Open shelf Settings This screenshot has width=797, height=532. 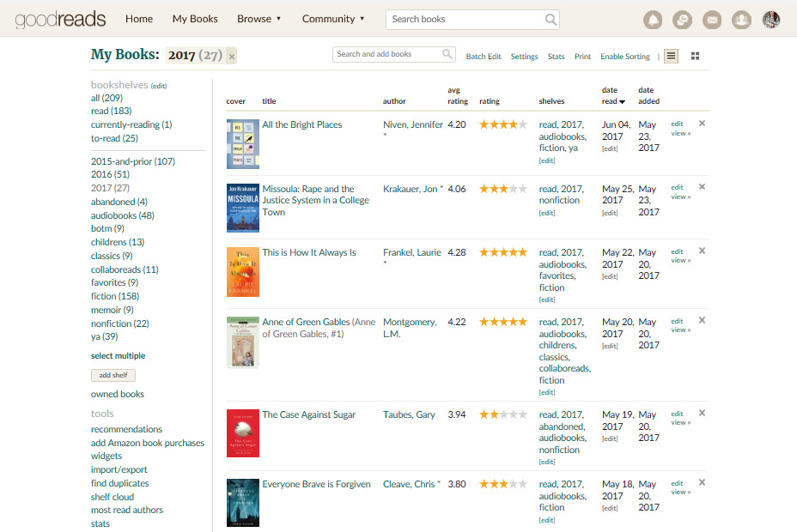pos(524,57)
